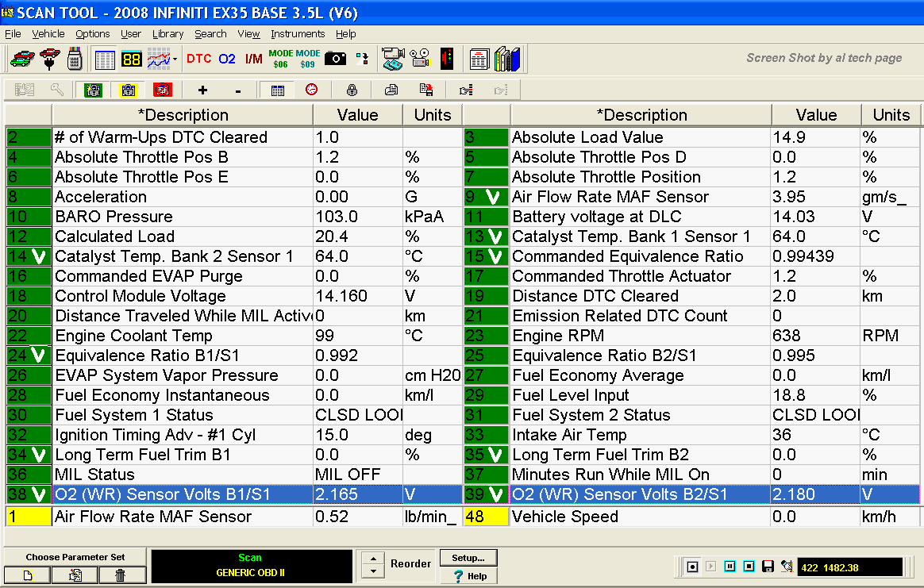Add a parameter with the plus button
Image resolution: width=924 pixels, height=588 pixels.
202,90
